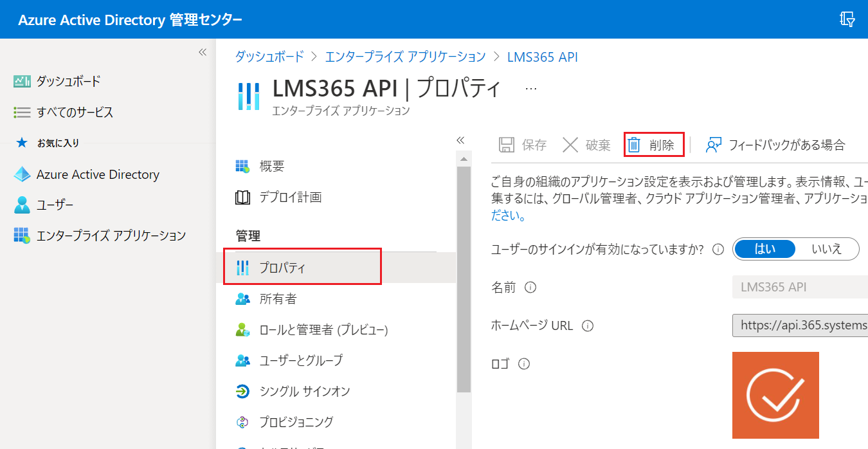Click the 保存 floppy disk icon
Image resolution: width=868 pixels, height=449 pixels.
pyautogui.click(x=507, y=145)
